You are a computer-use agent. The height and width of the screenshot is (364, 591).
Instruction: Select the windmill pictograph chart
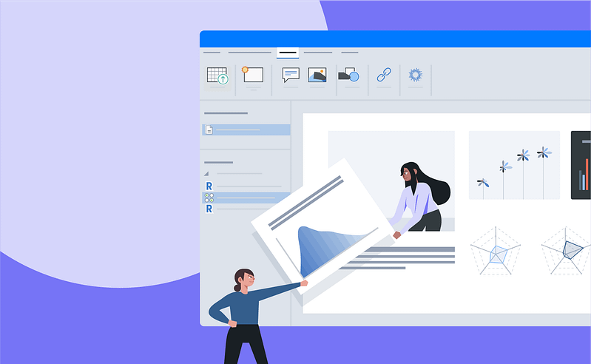pos(514,165)
